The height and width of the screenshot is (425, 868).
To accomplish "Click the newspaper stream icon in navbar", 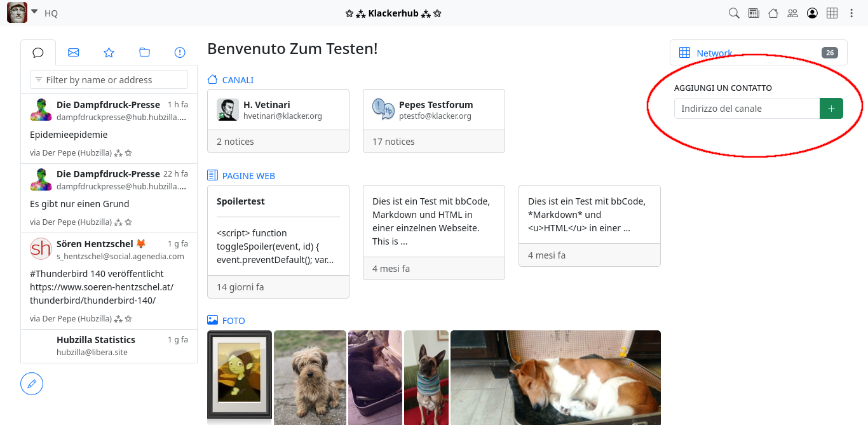I will click(754, 13).
